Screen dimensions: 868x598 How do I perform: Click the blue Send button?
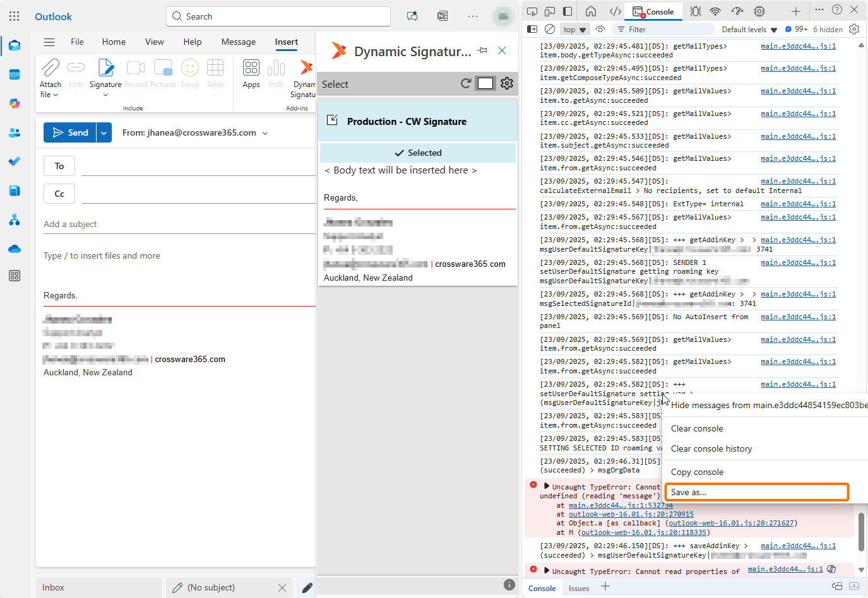tap(70, 132)
